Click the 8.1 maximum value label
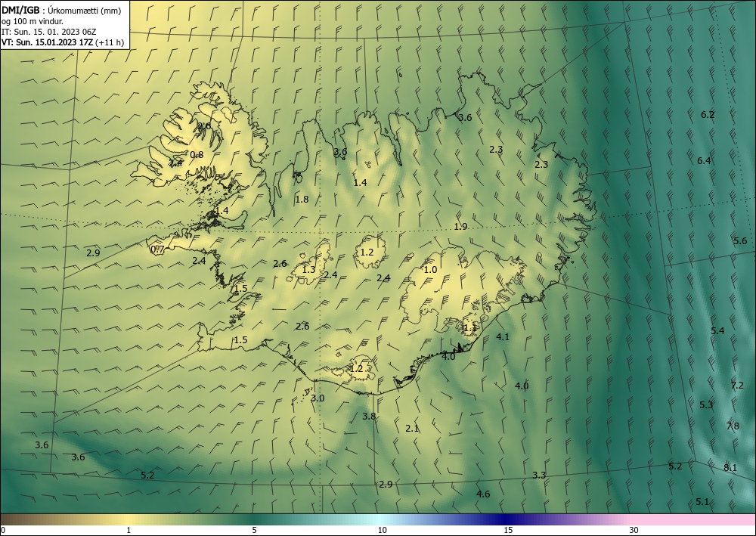 (730, 467)
